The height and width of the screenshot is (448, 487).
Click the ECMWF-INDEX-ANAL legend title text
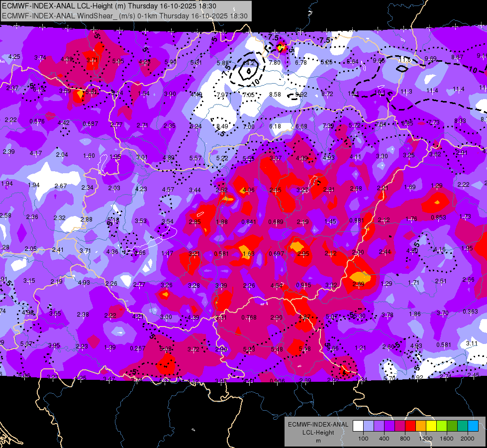[318, 425]
